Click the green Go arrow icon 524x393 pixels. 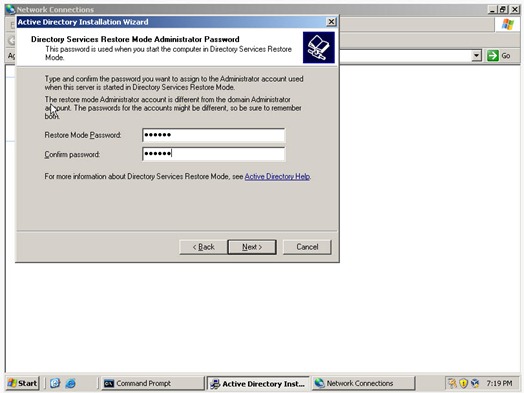click(x=493, y=55)
